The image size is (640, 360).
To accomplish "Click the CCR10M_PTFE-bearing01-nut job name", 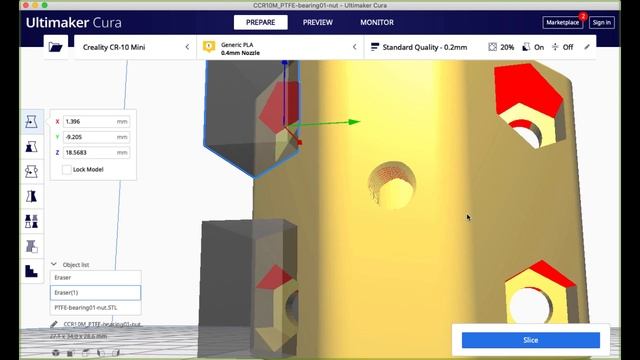I will point(102,324).
